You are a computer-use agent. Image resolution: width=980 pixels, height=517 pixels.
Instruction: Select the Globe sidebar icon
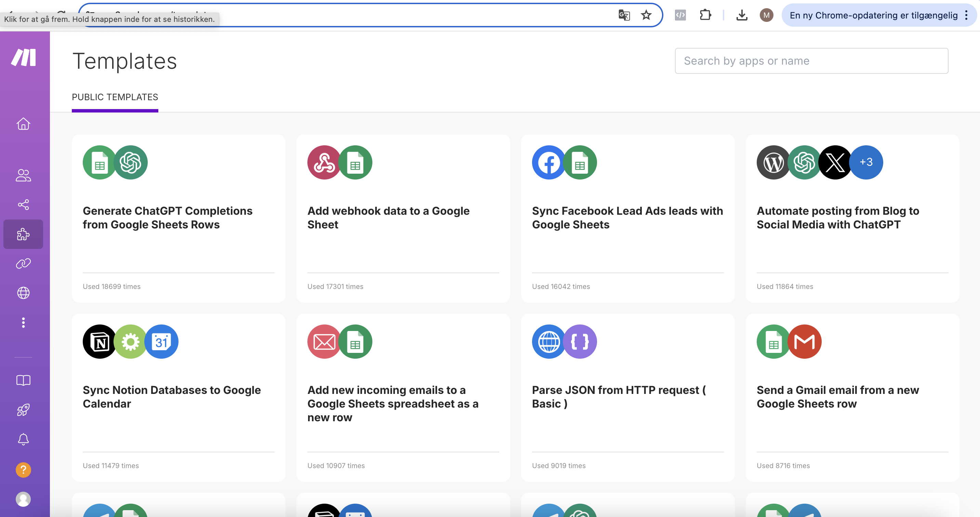tap(23, 293)
